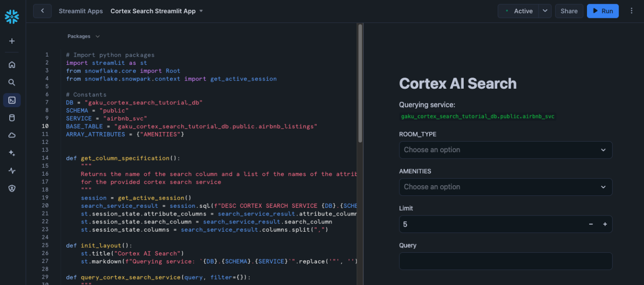644x285 pixels.
Task: Open the Monitoring activity icon in sidebar
Action: 12,171
